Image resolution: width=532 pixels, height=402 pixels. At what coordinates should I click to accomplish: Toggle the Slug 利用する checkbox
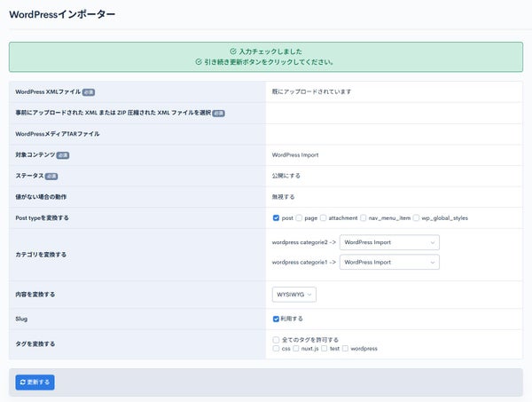click(276, 319)
